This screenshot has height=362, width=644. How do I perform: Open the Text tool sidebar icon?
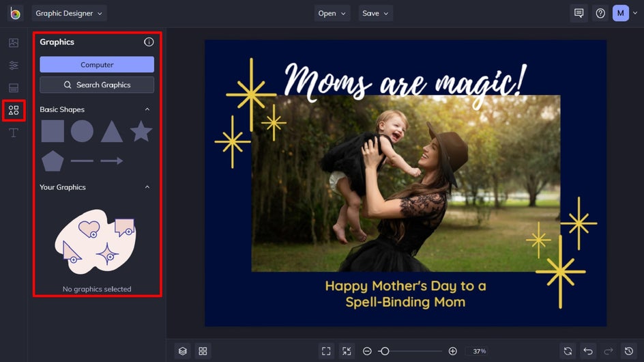coord(14,133)
